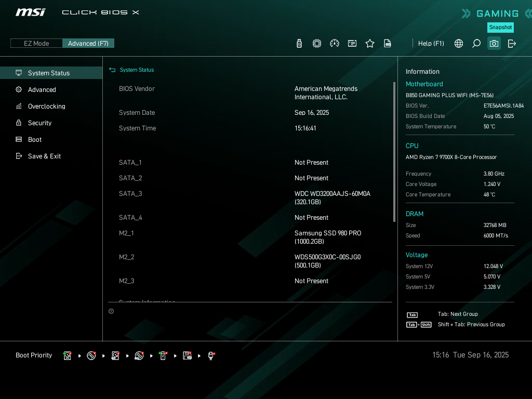Click the Tab key hint icon
The height and width of the screenshot is (399, 532).
coord(412,315)
